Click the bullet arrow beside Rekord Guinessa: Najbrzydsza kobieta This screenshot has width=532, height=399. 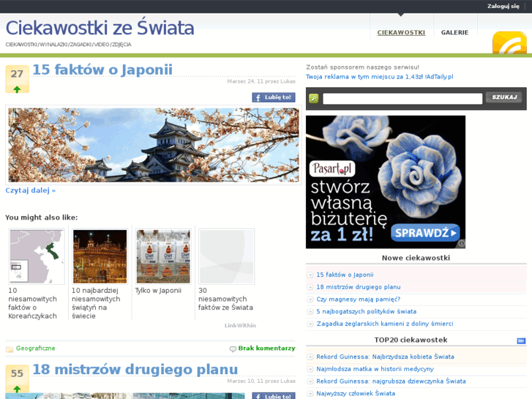tap(310, 357)
